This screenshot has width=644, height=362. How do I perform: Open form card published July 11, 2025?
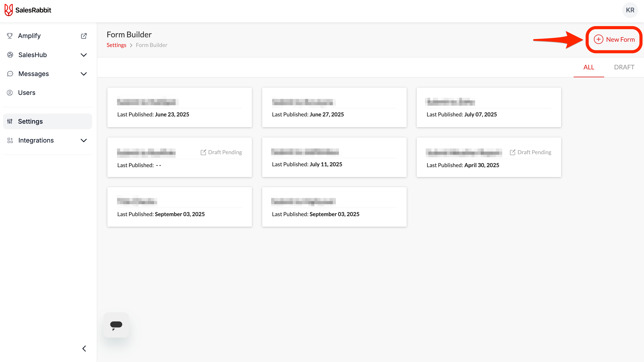(x=334, y=157)
